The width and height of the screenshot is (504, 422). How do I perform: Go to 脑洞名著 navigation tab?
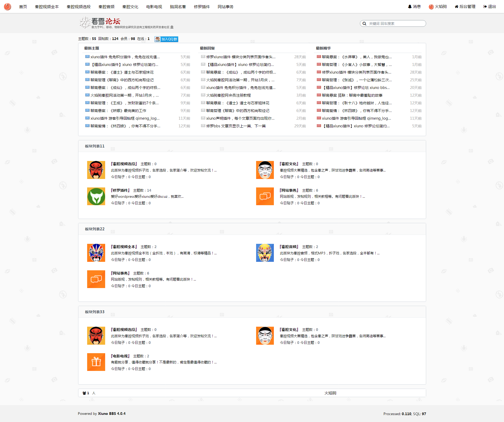[x=178, y=7]
